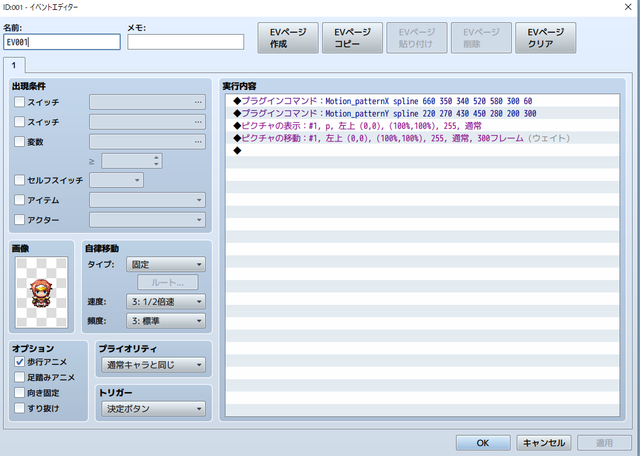Tick the 変数 condition checkbox
Image resolution: width=640 pixels, height=456 pixels.
click(x=19, y=142)
